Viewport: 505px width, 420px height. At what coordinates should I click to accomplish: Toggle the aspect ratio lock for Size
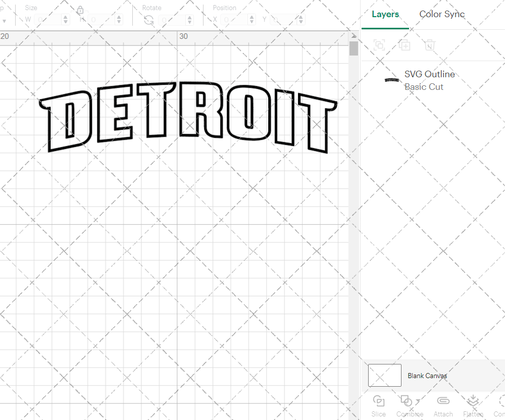[x=80, y=10]
